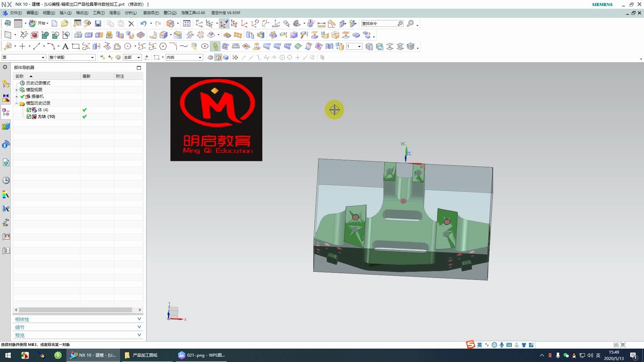Open the 插入(S) menu
This screenshot has height=362, width=644.
tap(65, 13)
